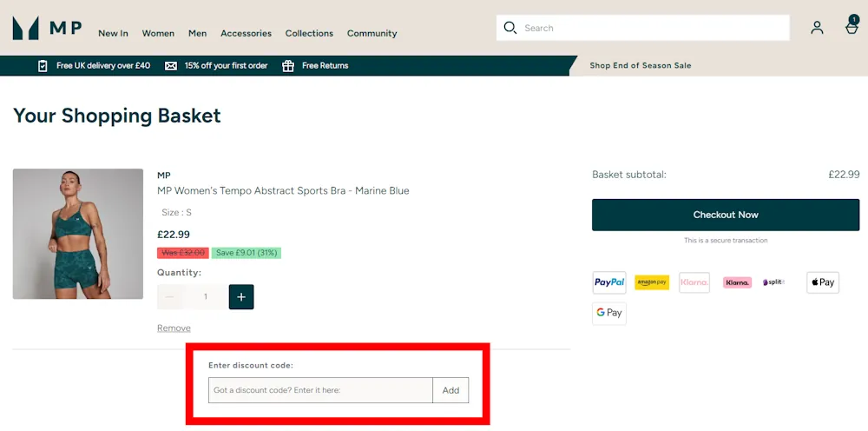
Task: Focus the Search input field
Action: point(643,28)
